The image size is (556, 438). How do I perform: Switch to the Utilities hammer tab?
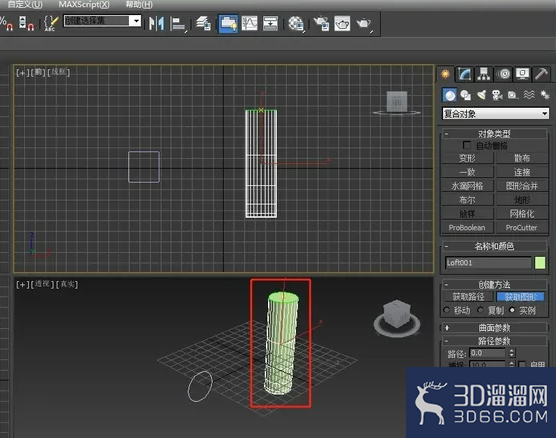tap(541, 74)
